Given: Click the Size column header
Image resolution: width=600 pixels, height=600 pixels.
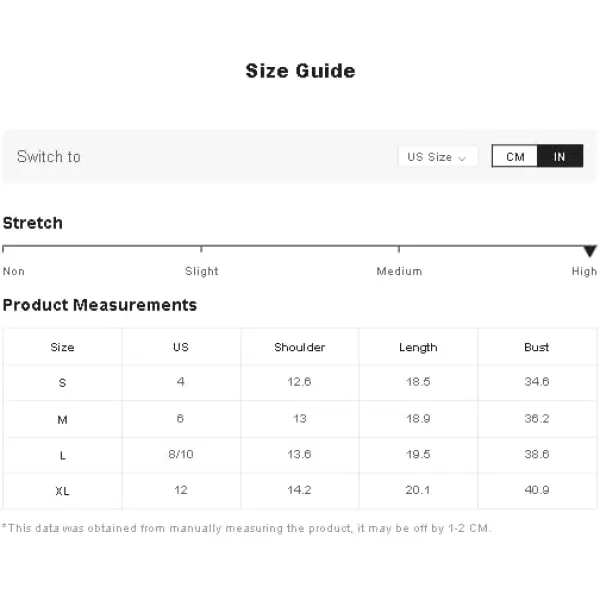Looking at the screenshot, I should (x=62, y=347).
